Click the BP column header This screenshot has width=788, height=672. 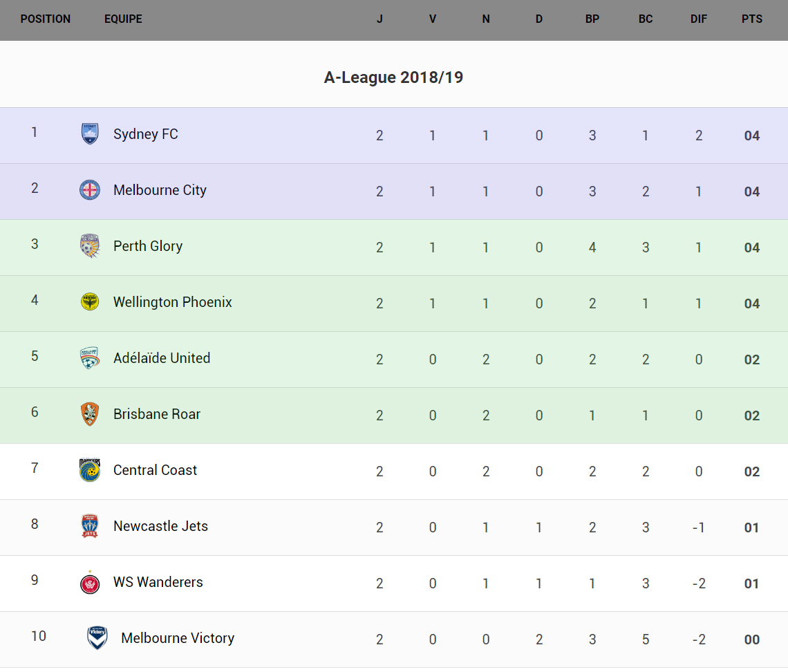click(592, 19)
